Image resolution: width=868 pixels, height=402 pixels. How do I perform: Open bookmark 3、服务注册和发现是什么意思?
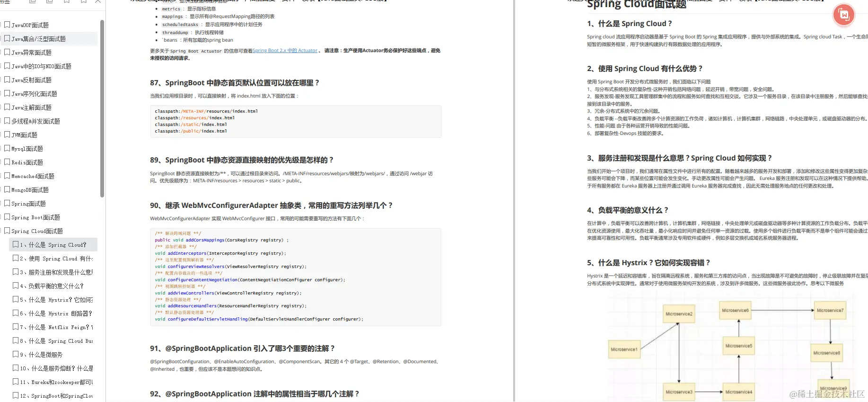click(x=56, y=272)
